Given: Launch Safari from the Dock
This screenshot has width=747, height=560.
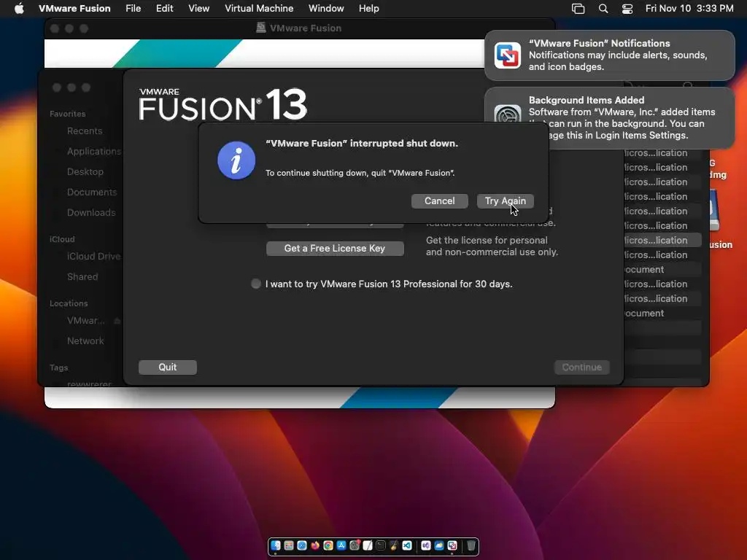Looking at the screenshot, I should coord(302,545).
